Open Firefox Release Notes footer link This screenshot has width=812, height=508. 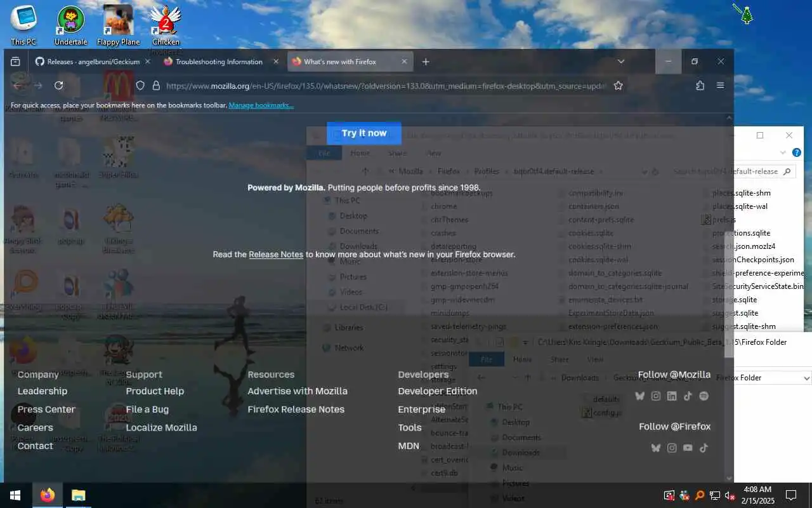pos(296,410)
